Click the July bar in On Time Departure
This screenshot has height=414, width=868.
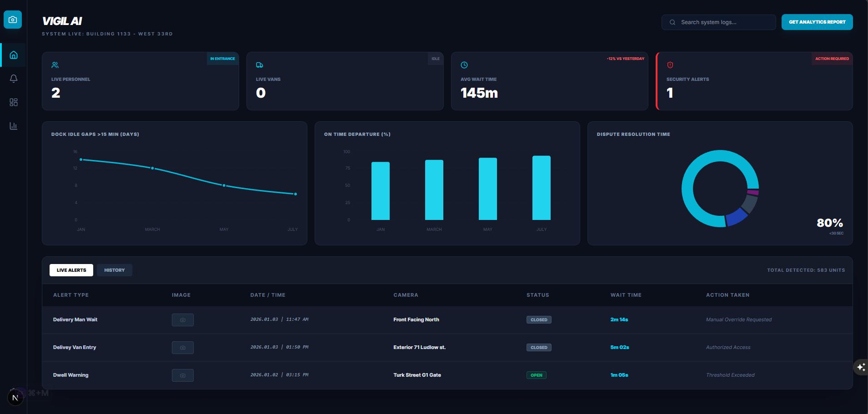542,188
